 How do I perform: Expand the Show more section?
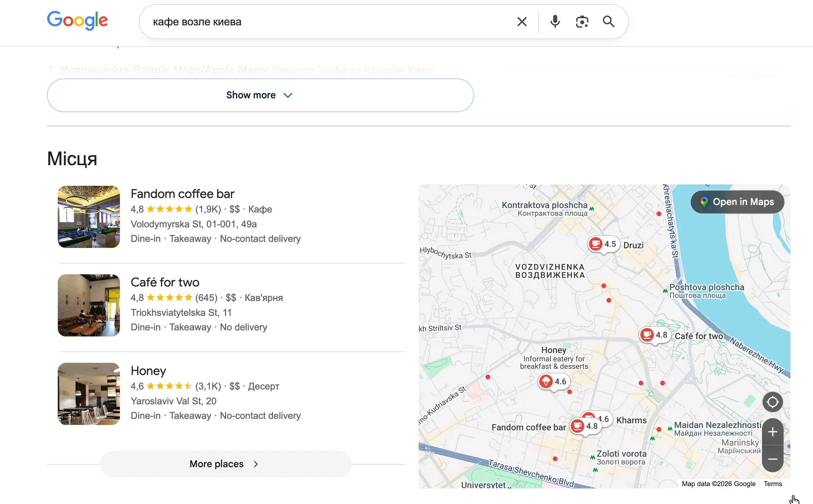(x=260, y=95)
